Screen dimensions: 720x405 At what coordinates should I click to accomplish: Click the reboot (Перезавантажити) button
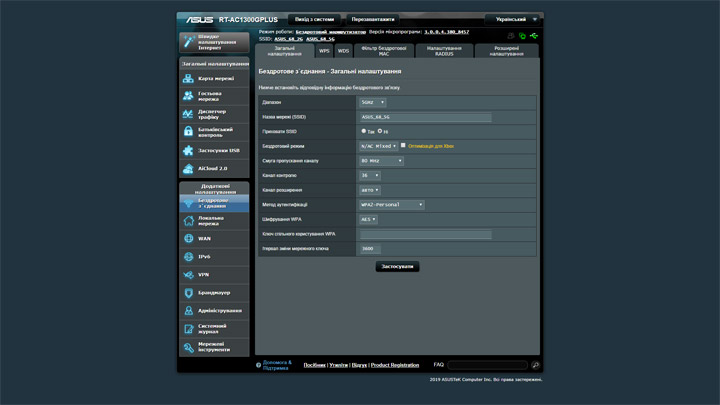373,19
